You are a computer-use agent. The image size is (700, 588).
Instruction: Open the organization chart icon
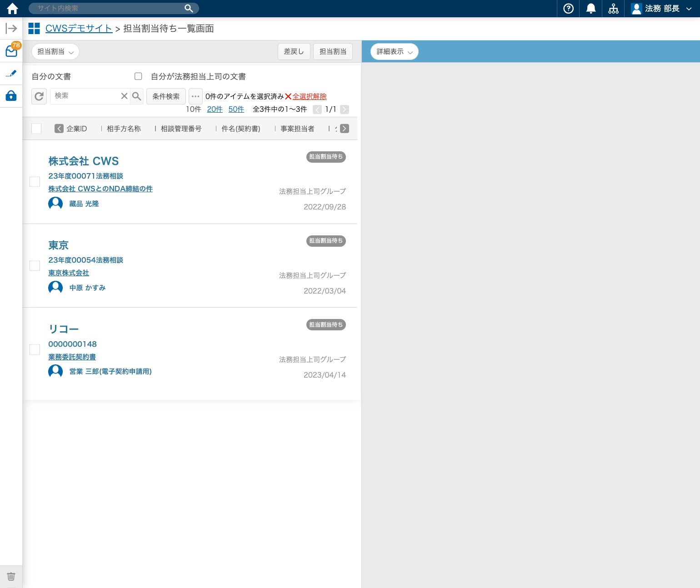click(613, 9)
